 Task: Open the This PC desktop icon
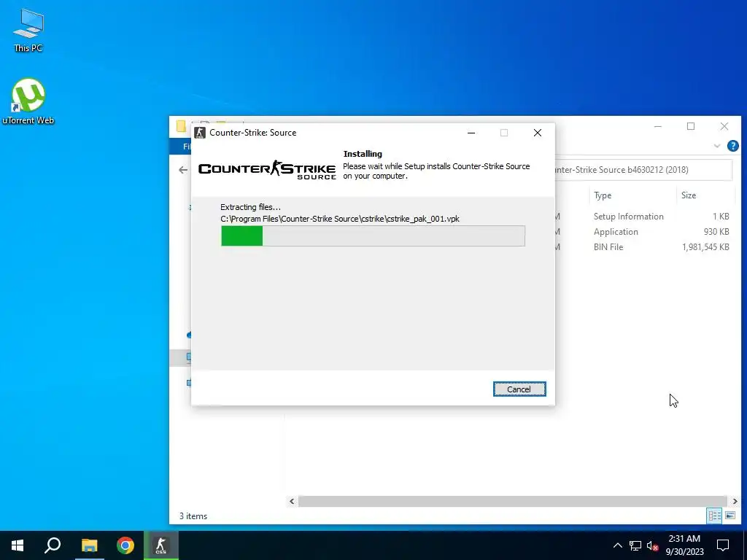click(x=28, y=31)
